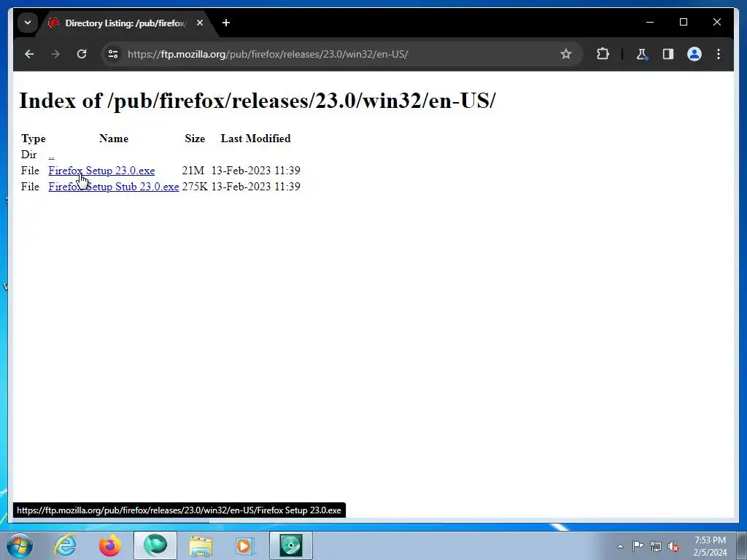View site information icon in address bar
Viewport: 747px width, 560px height.
point(113,54)
